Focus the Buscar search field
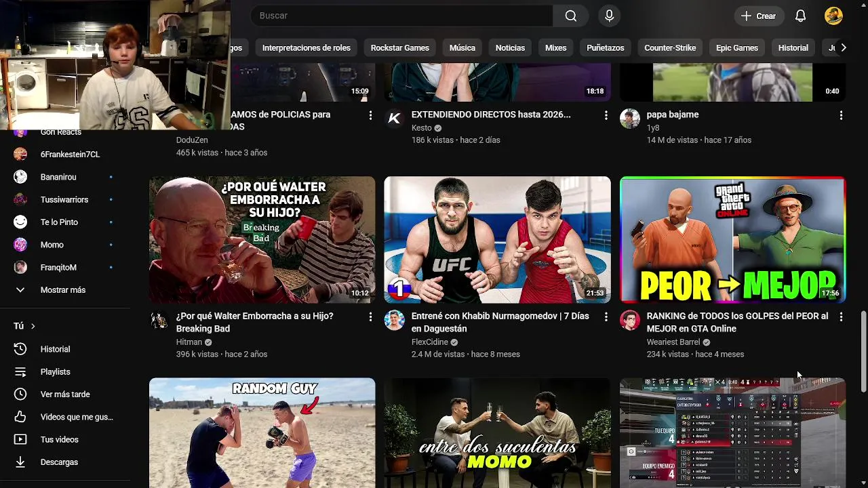 click(401, 16)
